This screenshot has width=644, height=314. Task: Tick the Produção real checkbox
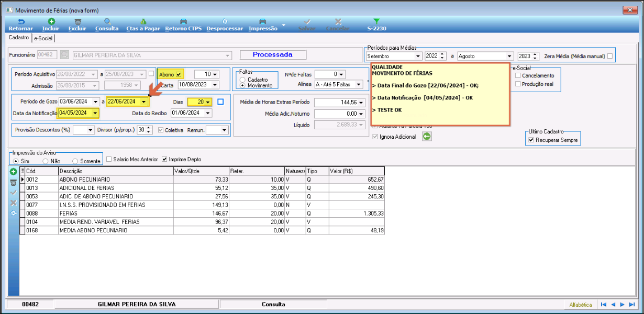click(518, 84)
